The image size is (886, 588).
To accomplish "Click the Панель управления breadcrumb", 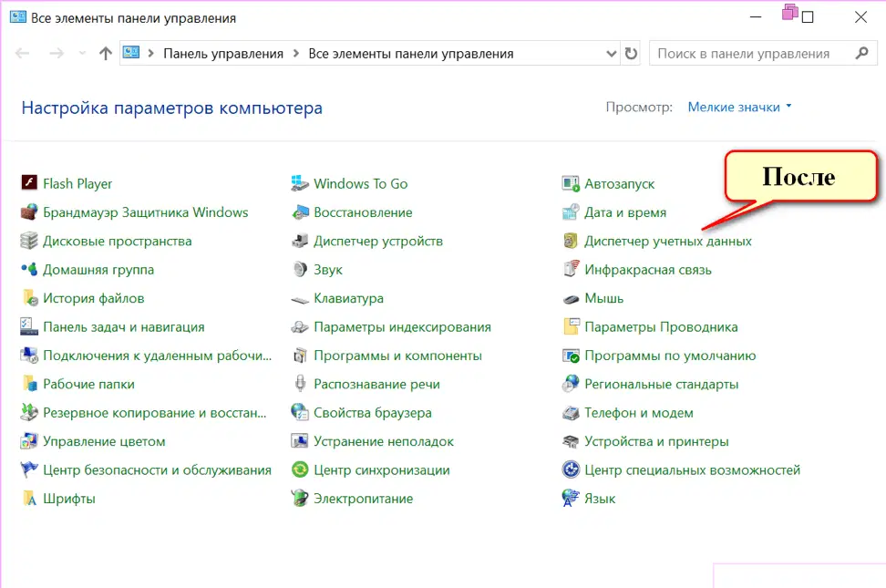I will [223, 54].
